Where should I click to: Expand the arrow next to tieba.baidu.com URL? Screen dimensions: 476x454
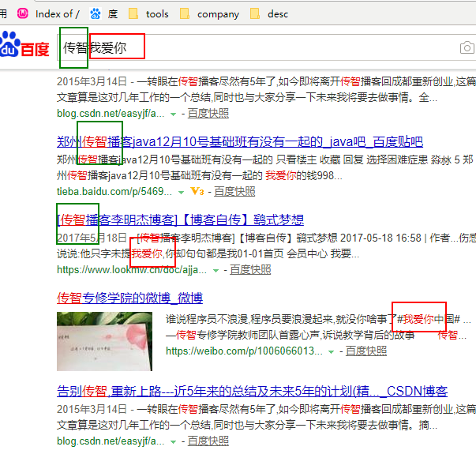click(181, 191)
